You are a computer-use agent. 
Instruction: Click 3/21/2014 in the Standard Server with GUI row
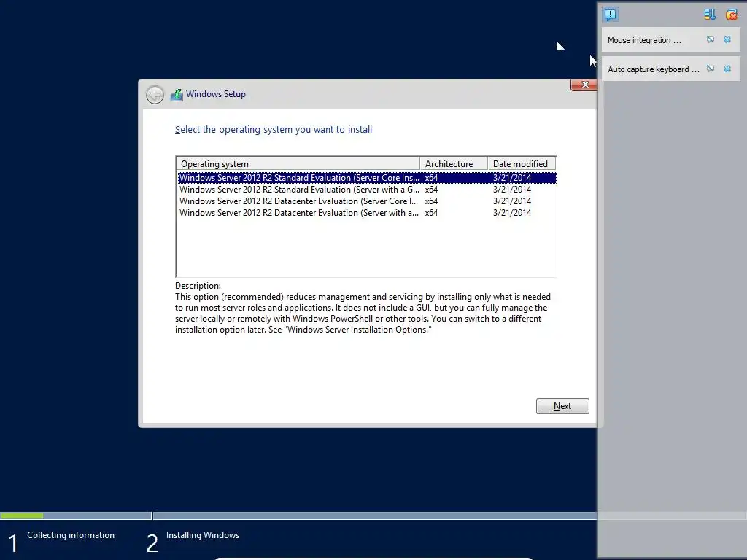tap(511, 190)
